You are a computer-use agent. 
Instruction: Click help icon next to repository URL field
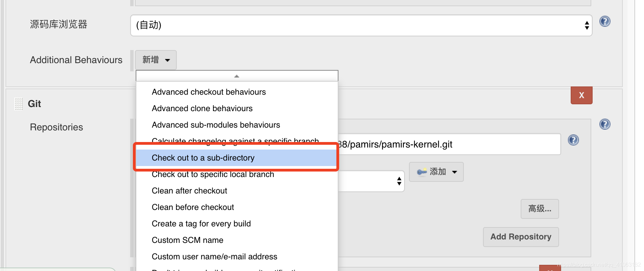click(573, 140)
